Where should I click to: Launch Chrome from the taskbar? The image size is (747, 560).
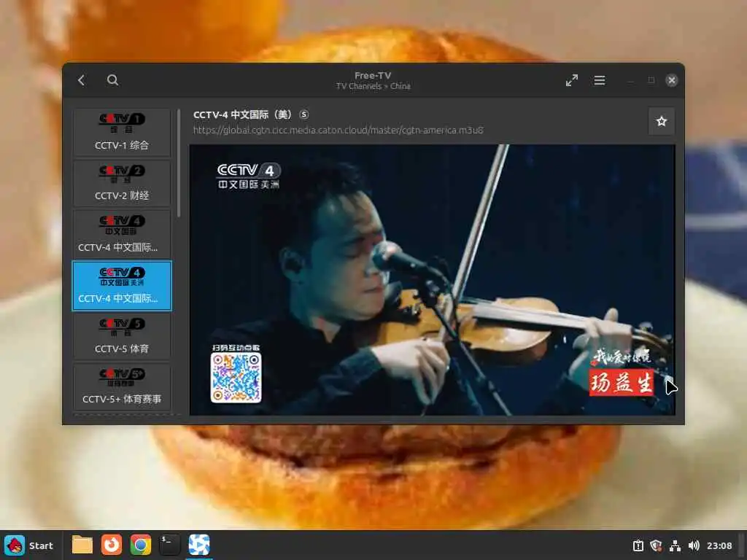[141, 545]
